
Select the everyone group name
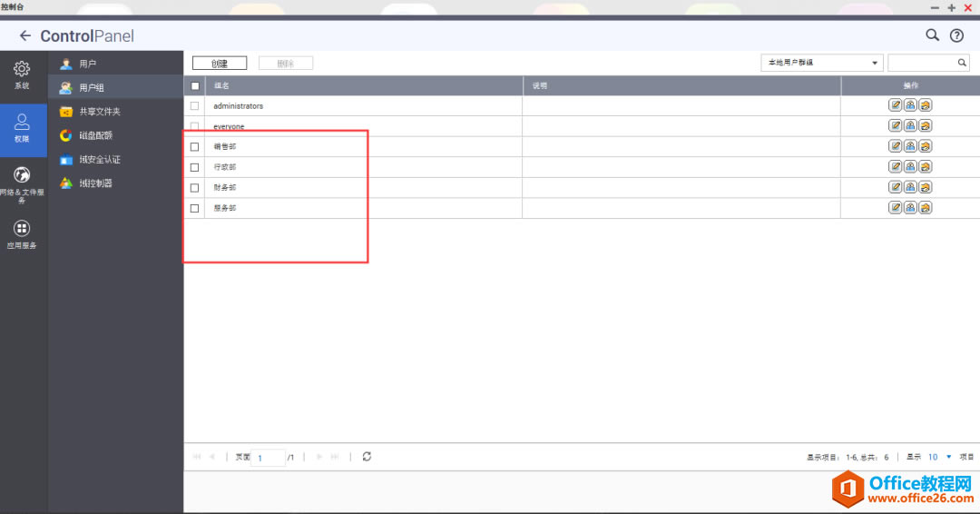(229, 126)
